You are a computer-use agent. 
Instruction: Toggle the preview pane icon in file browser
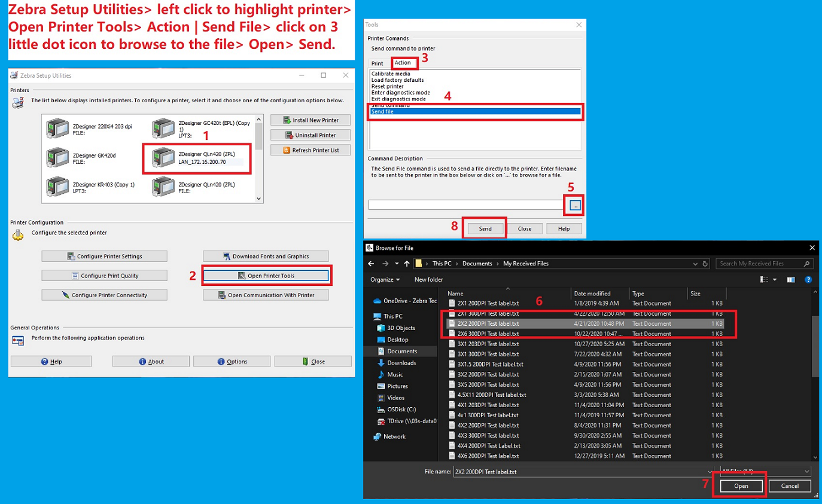790,279
